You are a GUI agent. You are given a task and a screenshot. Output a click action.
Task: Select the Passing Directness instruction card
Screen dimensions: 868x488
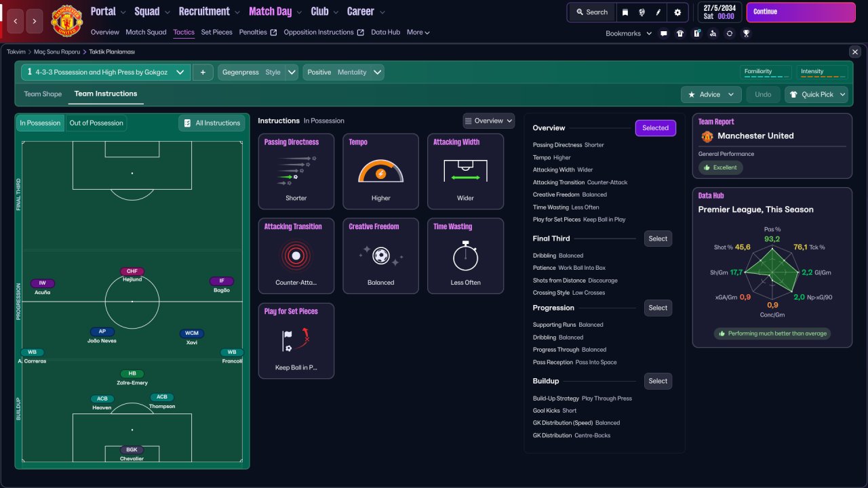coord(296,171)
